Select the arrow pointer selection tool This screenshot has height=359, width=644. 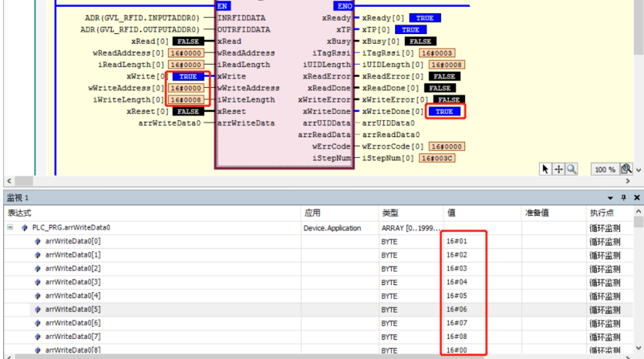point(546,169)
